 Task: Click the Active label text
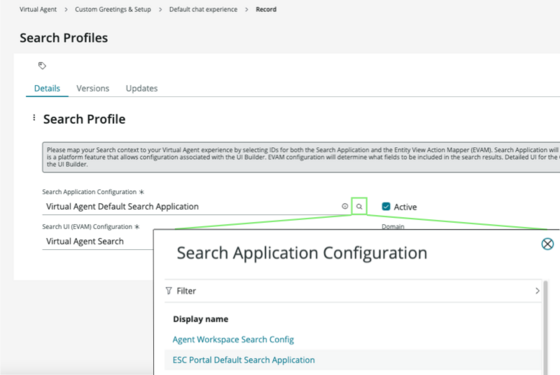tap(405, 207)
